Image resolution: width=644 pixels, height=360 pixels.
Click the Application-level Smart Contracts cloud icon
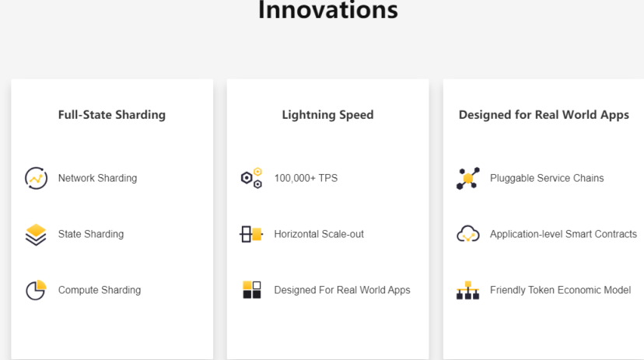pos(467,234)
